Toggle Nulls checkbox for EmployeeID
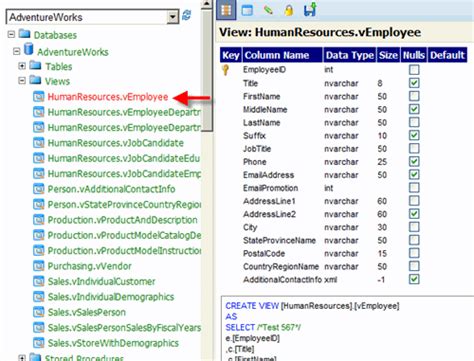This screenshot has width=474, height=361. point(414,70)
